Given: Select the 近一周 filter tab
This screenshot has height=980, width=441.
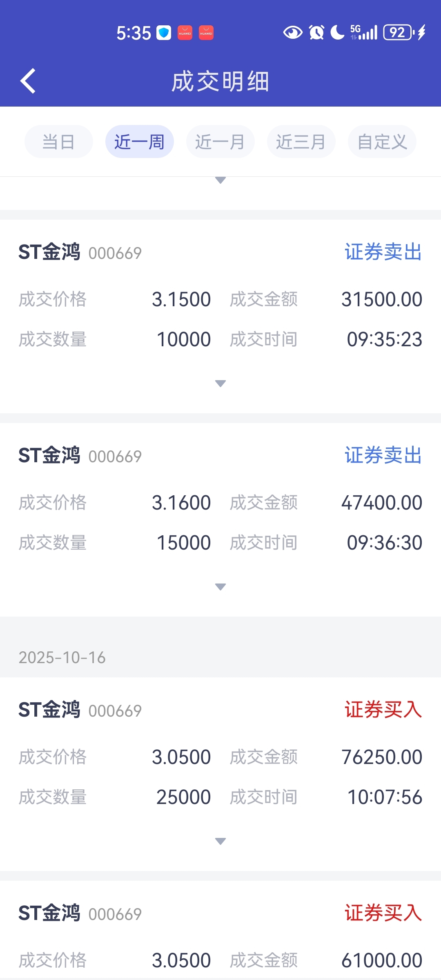Looking at the screenshot, I should click(139, 142).
